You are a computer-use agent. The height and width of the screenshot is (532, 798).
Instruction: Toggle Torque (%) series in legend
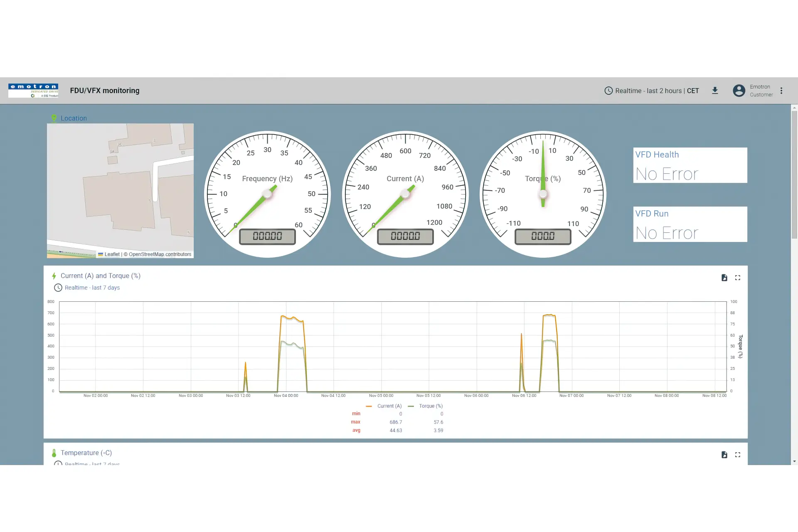(430, 406)
